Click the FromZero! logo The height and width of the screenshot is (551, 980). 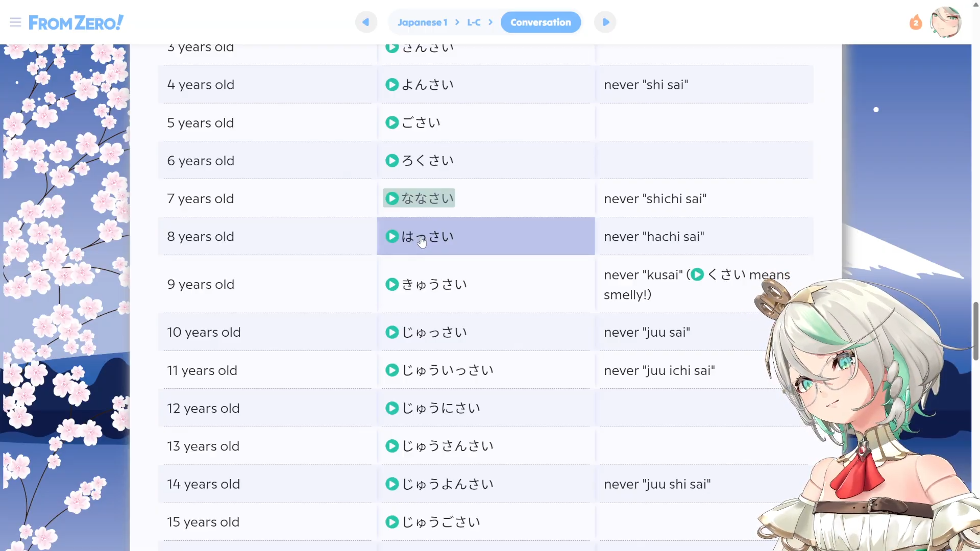[x=76, y=22]
